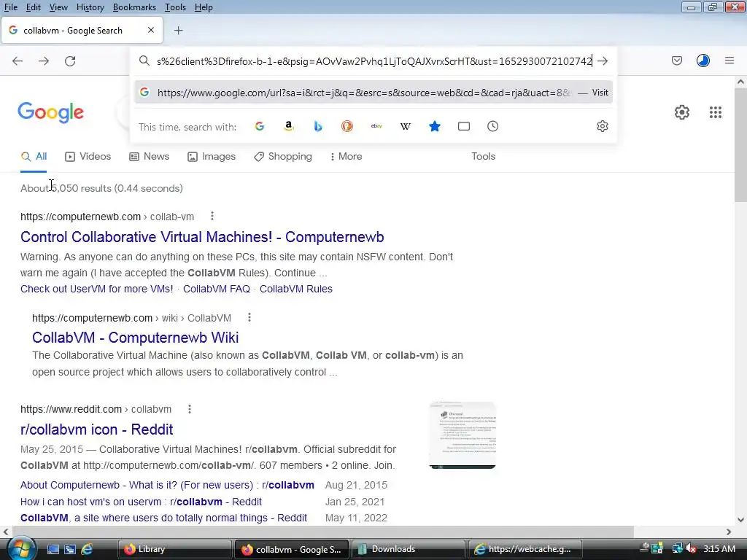Click the vertical scrollbar thumb
Viewport: 747px width, 560px height.
click(740, 145)
